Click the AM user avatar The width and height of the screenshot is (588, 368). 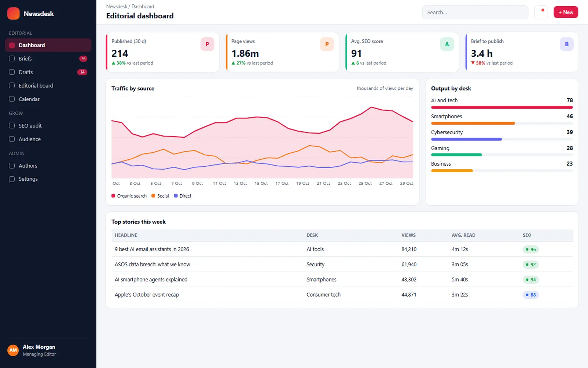13,350
